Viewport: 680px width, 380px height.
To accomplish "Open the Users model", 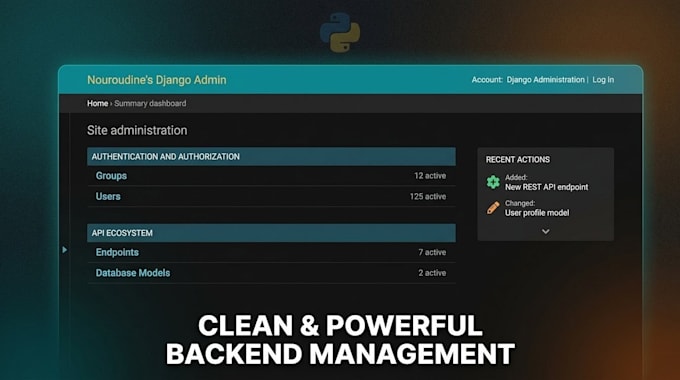I will pos(108,197).
